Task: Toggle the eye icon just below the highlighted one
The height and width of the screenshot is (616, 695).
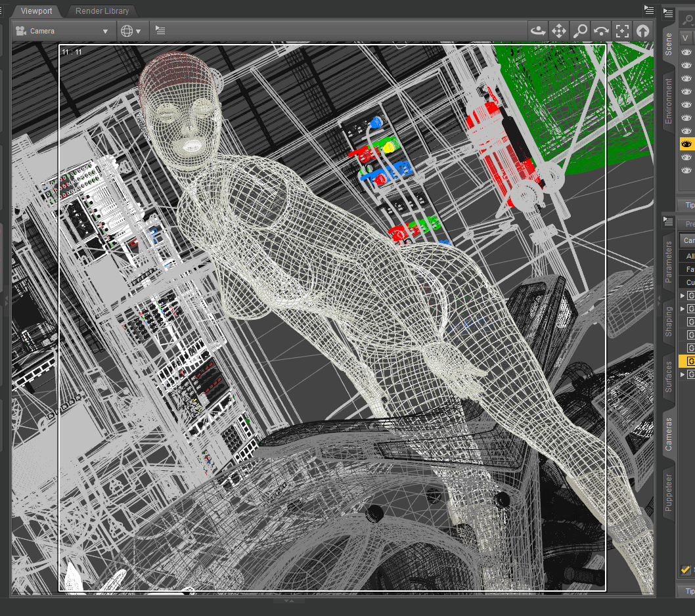Action: coord(686,157)
